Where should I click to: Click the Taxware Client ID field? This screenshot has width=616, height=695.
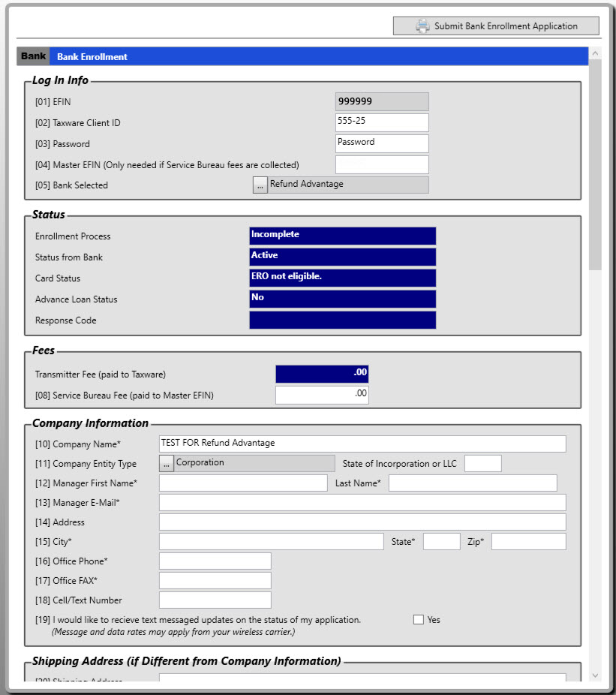pyautogui.click(x=382, y=122)
